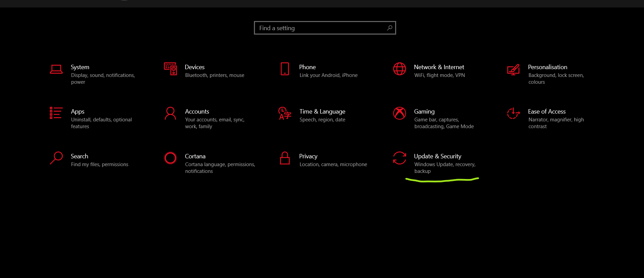Viewport: 644px width, 278px height.
Task: Click "WiFi, flight mode, VPN" description
Action: coord(439,75)
